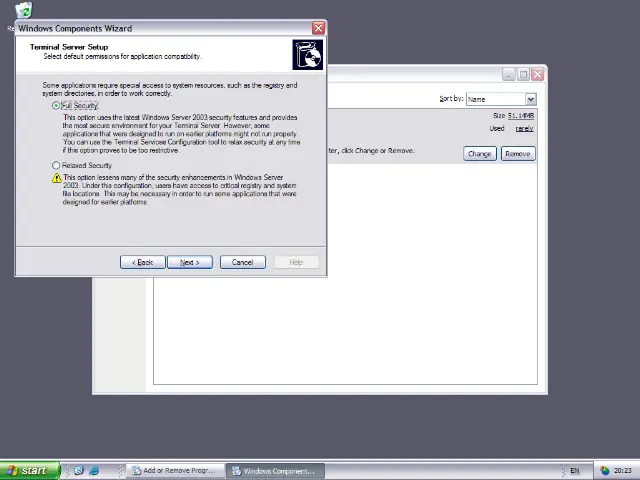The image size is (640, 480).
Task: Cancel the Windows Components Wizard
Action: point(243,262)
